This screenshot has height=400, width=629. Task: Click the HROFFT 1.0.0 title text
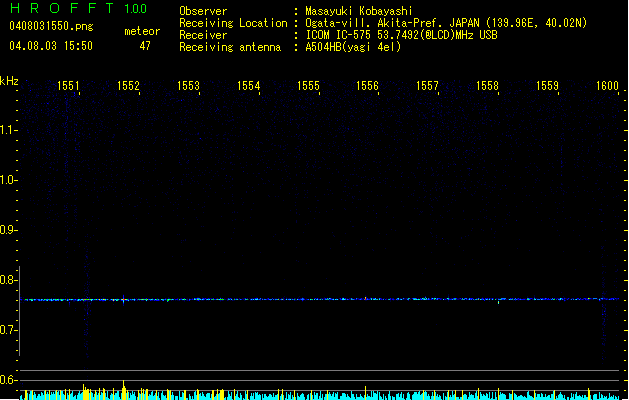point(79,8)
